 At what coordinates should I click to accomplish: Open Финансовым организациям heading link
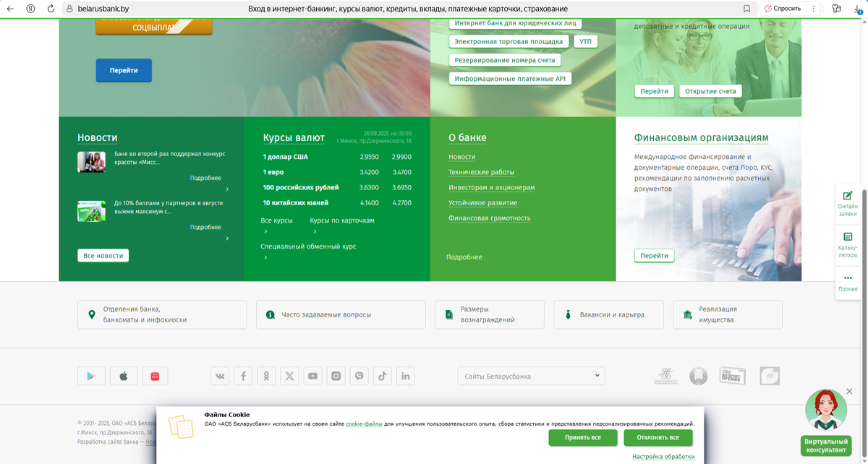click(x=702, y=137)
